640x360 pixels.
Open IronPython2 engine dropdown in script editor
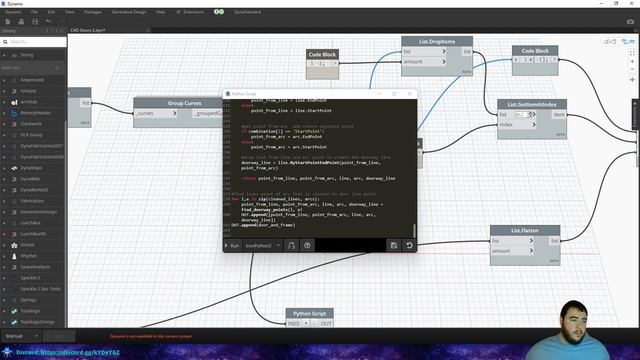262,245
